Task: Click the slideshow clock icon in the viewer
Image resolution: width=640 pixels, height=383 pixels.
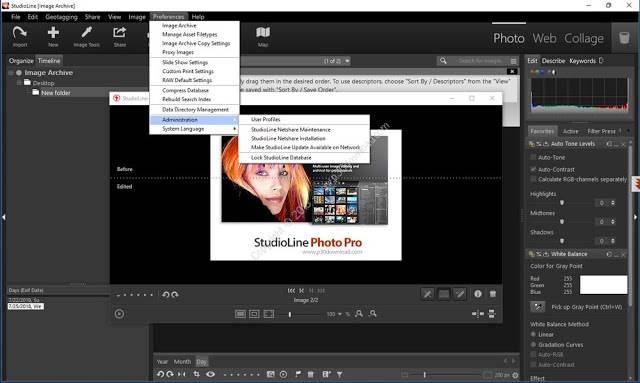Action: [x=119, y=314]
